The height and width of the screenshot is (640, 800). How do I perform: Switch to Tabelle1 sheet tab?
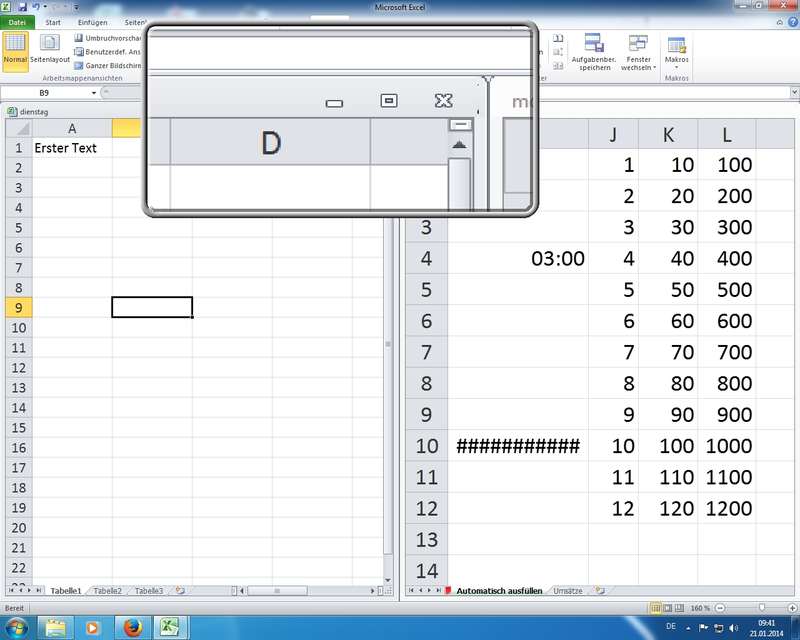(x=66, y=590)
